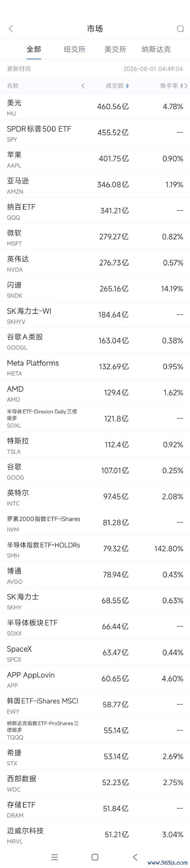Show more columns with right chevron
190x868 pixels.
[187, 86]
